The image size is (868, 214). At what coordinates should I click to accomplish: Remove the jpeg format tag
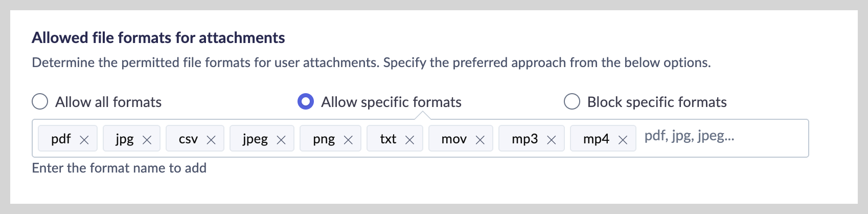pos(281,140)
